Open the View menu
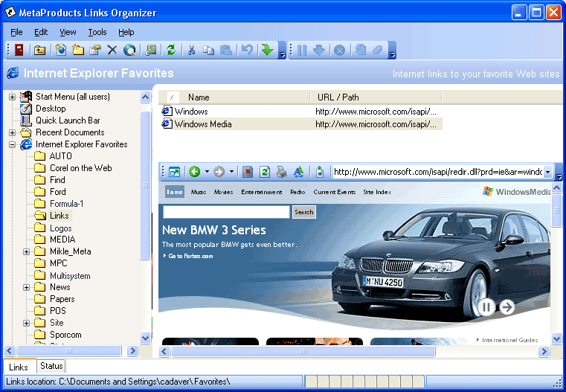Viewport: 566px width, 392px height. (x=68, y=32)
